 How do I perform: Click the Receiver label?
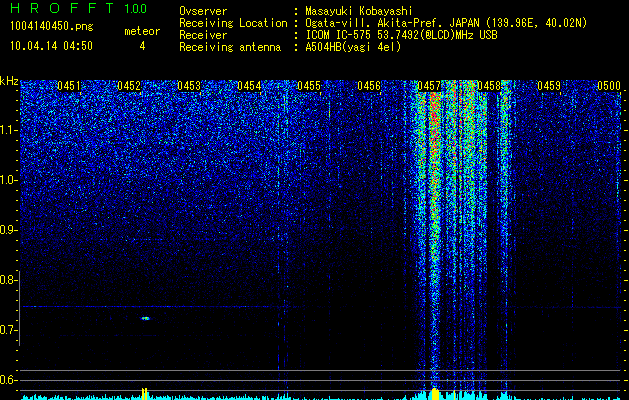click(203, 35)
